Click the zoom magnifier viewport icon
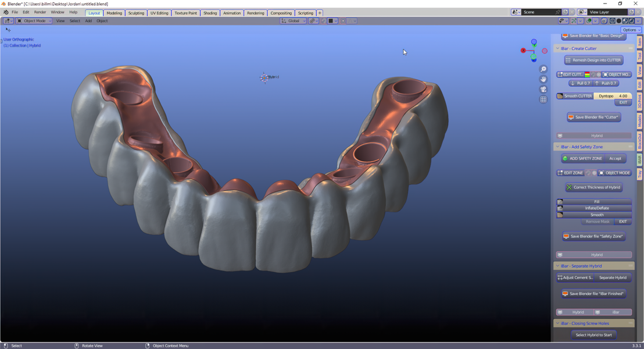Viewport: 644px width, 349px height. tap(543, 69)
